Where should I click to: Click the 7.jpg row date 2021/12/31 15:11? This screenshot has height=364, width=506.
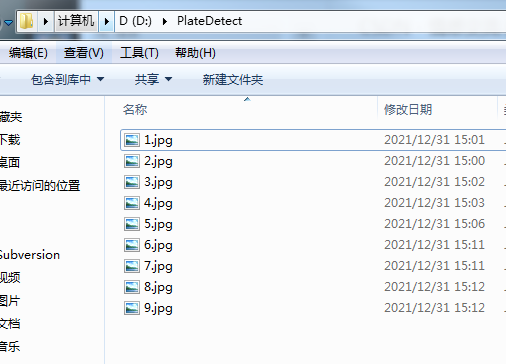(434, 266)
